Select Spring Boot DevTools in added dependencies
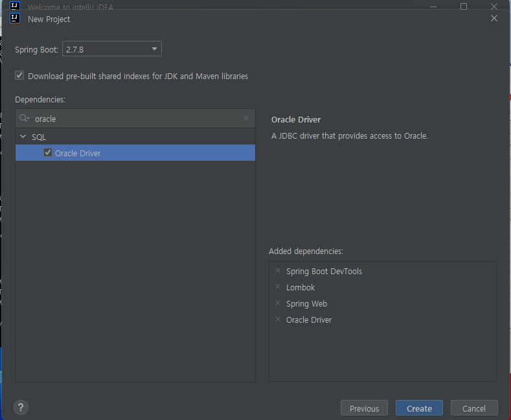The height and width of the screenshot is (420, 511). [x=324, y=272]
